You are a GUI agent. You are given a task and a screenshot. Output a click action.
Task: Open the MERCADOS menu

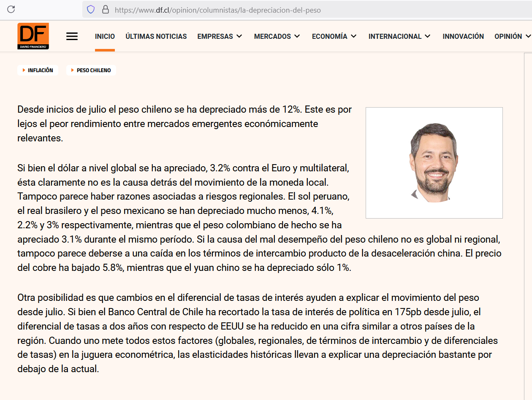tap(272, 36)
